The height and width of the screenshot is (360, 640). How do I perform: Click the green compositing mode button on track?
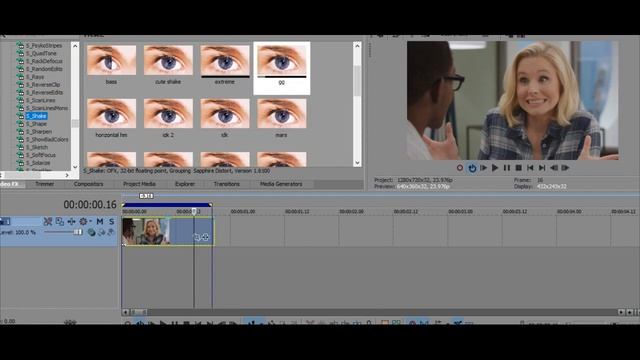tap(91, 232)
